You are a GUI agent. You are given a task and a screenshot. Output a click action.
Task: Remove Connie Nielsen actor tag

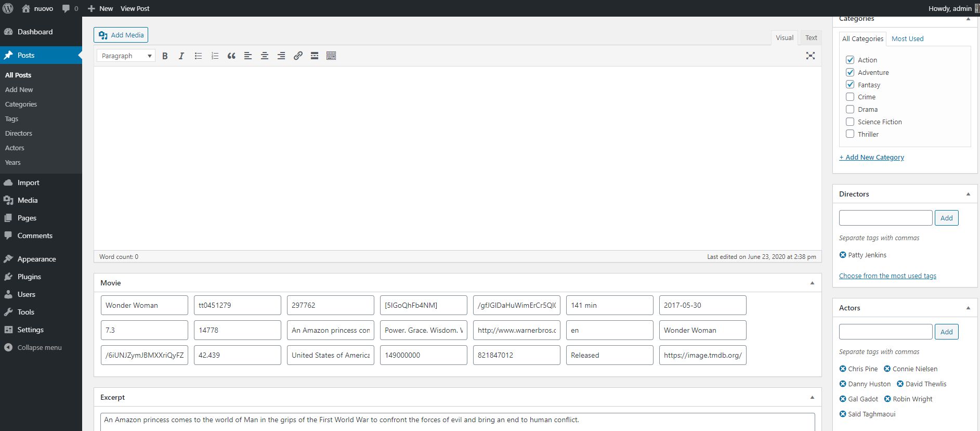coord(887,369)
